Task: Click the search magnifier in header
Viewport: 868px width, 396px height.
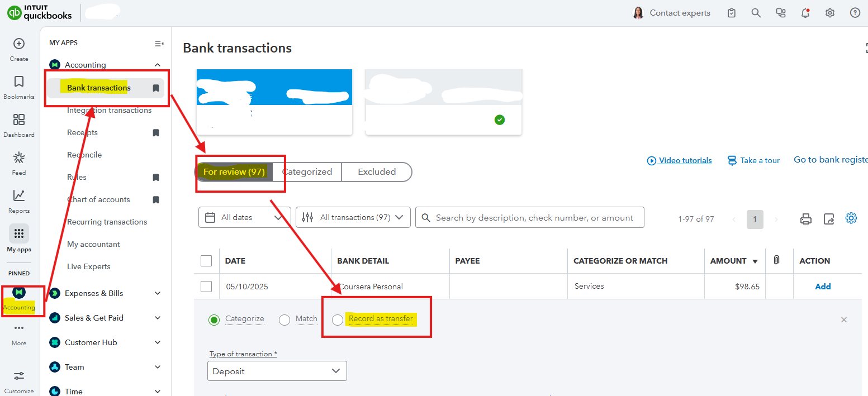Action: (756, 13)
